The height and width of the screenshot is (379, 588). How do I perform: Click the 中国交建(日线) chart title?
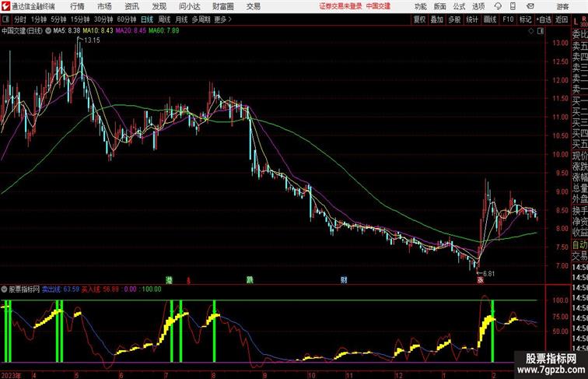click(22, 31)
